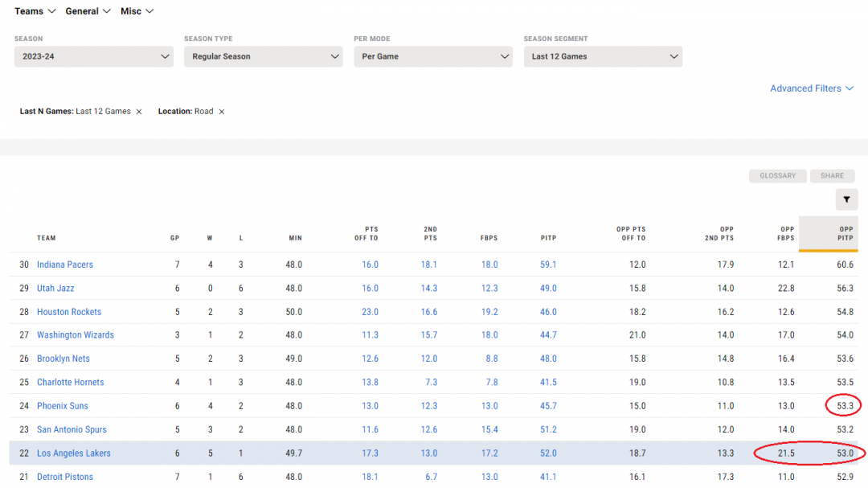Click Brooklyn Nets FBPS value 8.8
The height and width of the screenshot is (488, 868).
pos(492,359)
